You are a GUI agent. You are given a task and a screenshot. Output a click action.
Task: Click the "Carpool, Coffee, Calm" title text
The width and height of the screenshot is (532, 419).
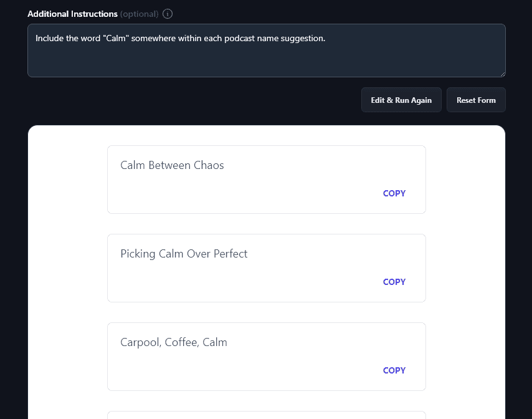173,342
